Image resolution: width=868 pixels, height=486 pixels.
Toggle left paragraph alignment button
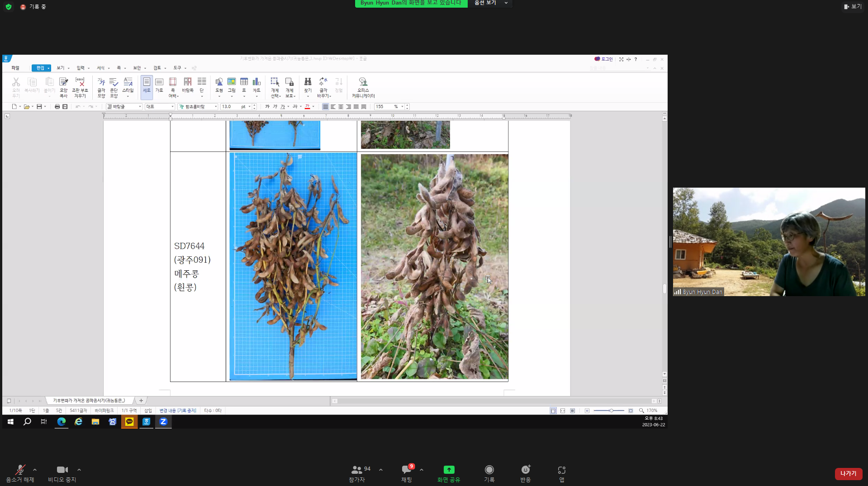[333, 107]
